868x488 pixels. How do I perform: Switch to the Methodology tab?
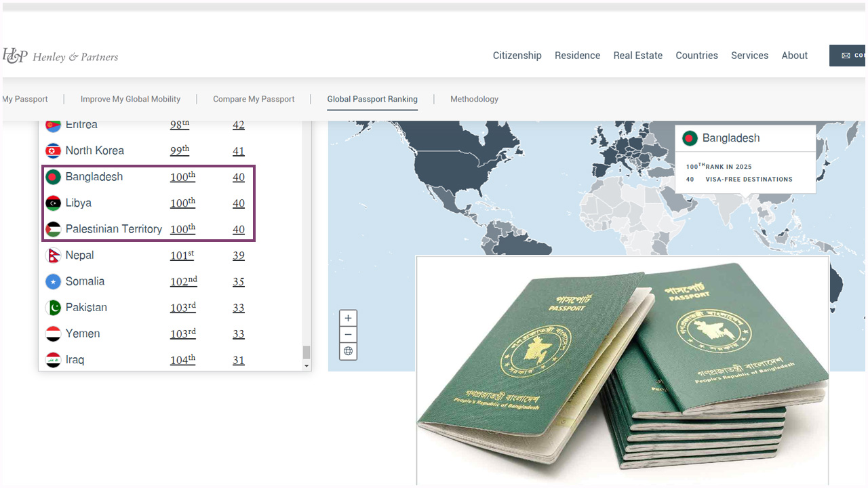coord(474,99)
